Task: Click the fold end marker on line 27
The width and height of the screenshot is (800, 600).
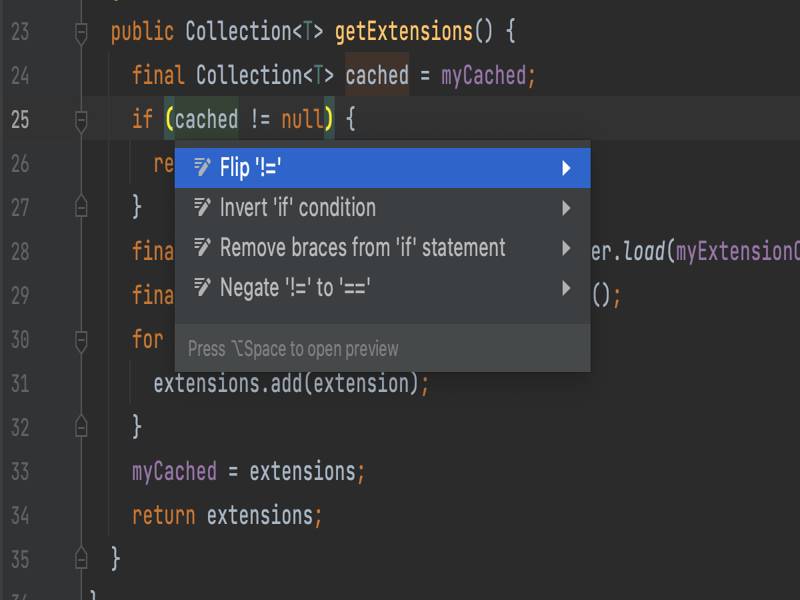Action: (x=81, y=207)
